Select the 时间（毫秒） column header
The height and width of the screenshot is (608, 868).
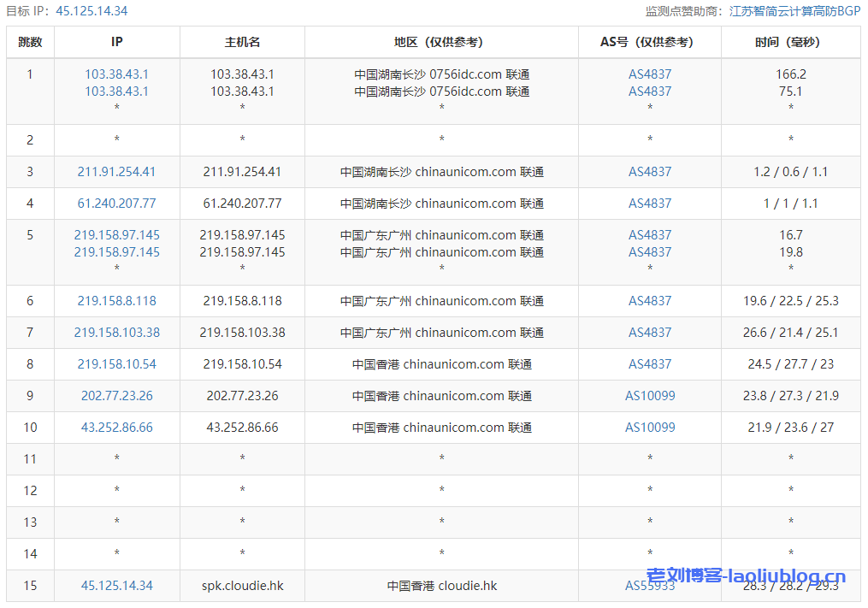point(790,42)
